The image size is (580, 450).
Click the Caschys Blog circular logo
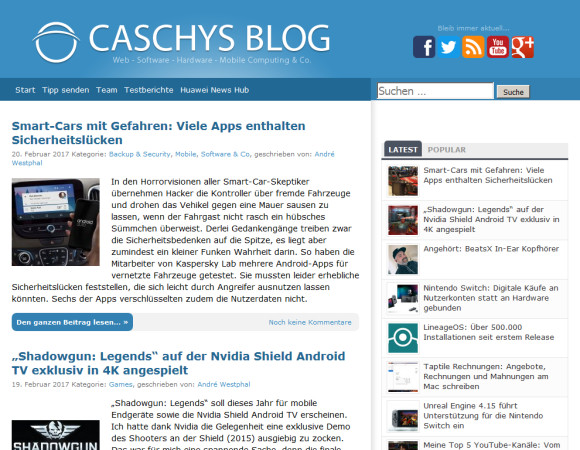(x=56, y=43)
